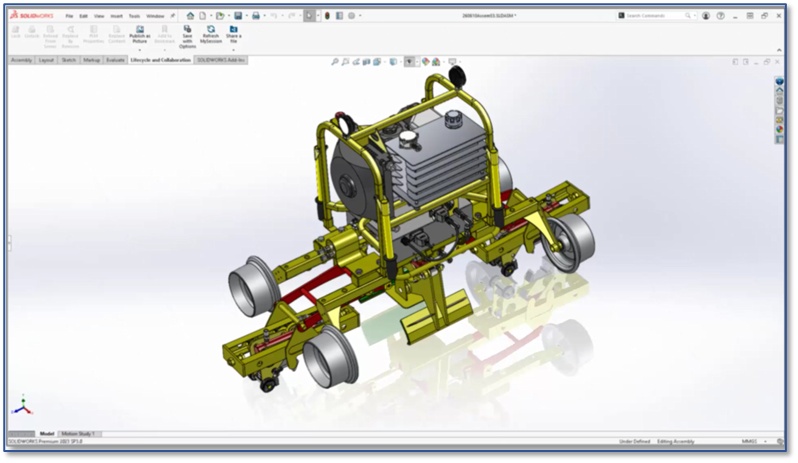Switch to the Evaluate tab
Viewport: 798px width, 463px height.
point(116,60)
